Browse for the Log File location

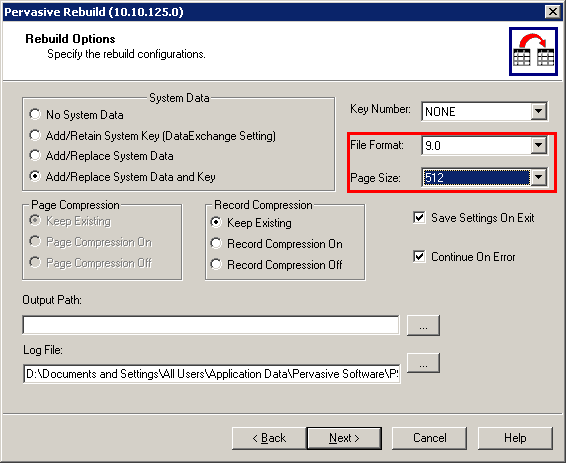click(x=423, y=363)
